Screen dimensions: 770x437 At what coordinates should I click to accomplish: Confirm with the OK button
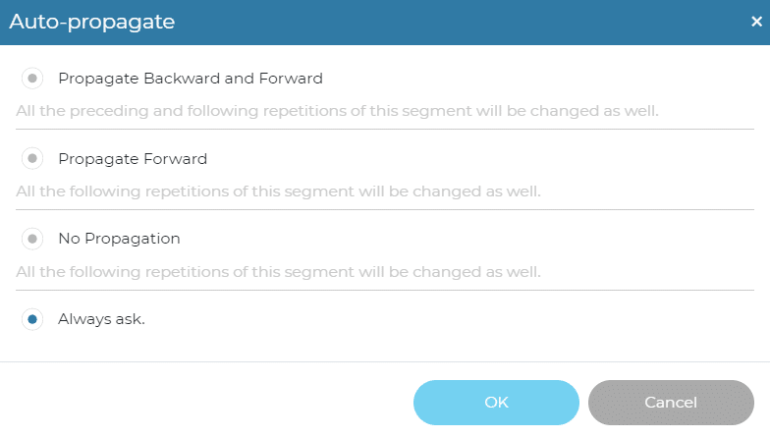(496, 402)
